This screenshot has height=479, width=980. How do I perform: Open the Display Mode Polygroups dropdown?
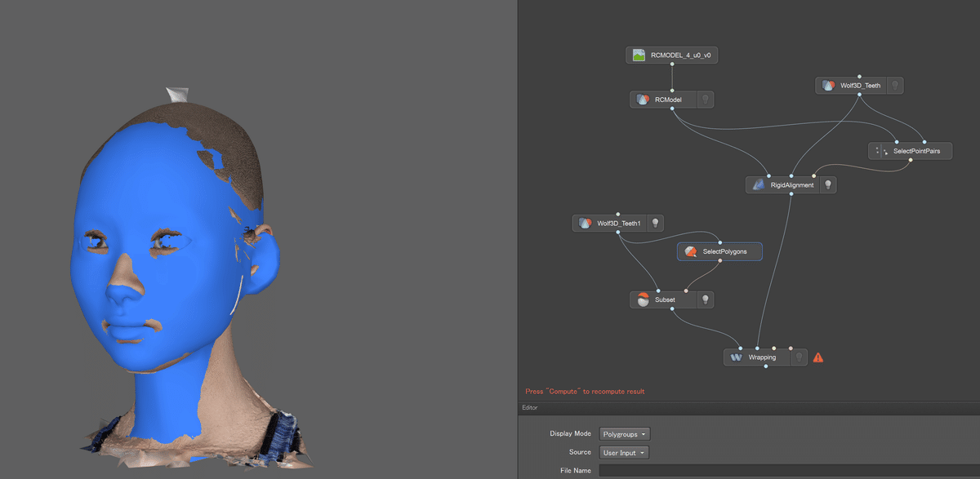(625, 434)
